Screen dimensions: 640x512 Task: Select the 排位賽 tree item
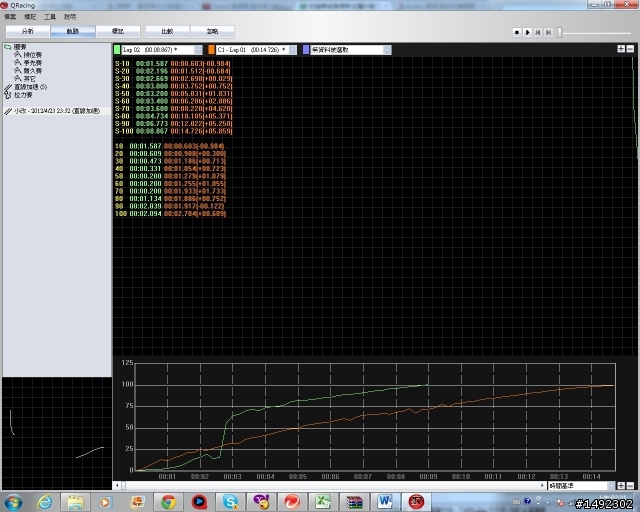(x=32, y=55)
